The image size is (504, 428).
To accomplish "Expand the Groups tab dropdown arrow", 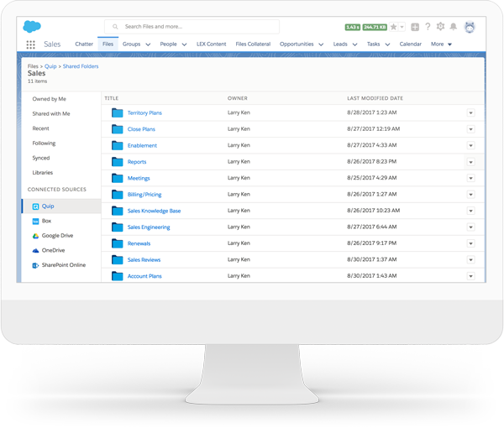I will pyautogui.click(x=149, y=44).
